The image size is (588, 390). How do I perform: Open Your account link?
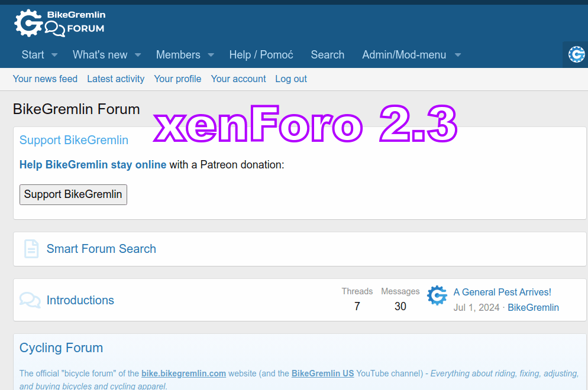[x=238, y=79]
